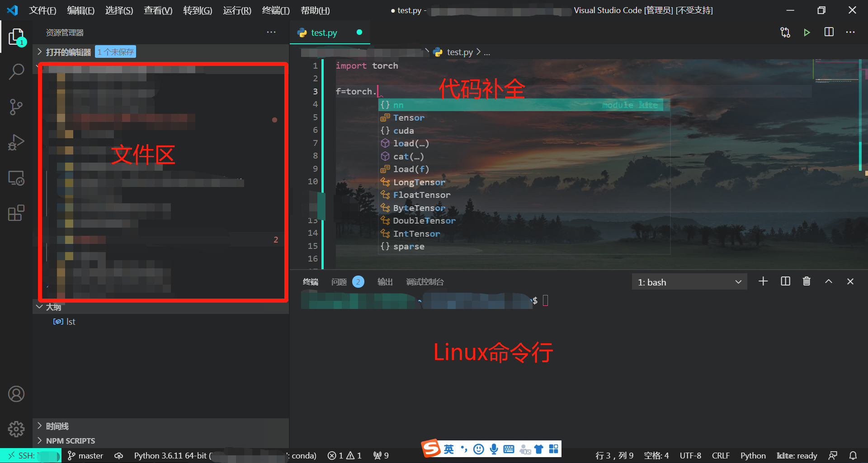Choose cuda completion suggestion

[524, 131]
